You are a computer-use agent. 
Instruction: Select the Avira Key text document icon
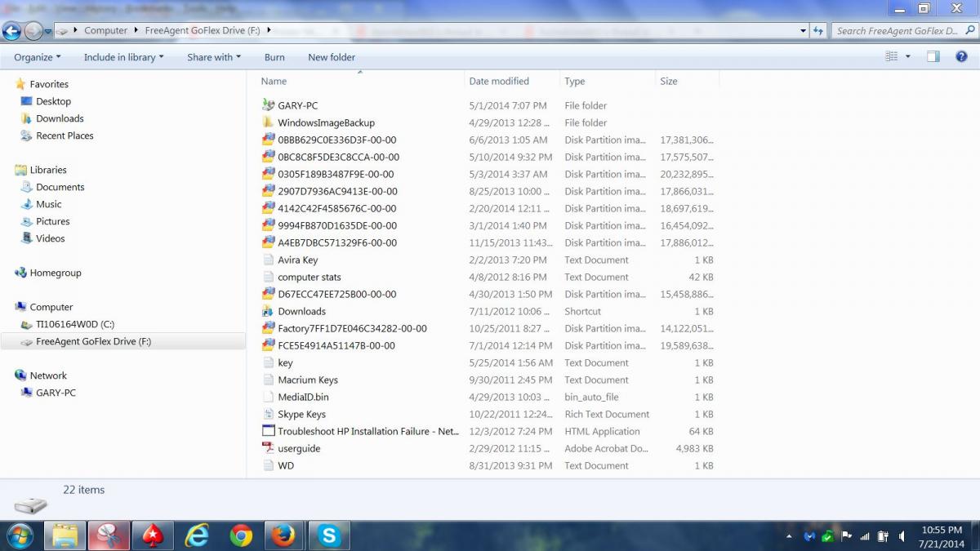pyautogui.click(x=268, y=260)
